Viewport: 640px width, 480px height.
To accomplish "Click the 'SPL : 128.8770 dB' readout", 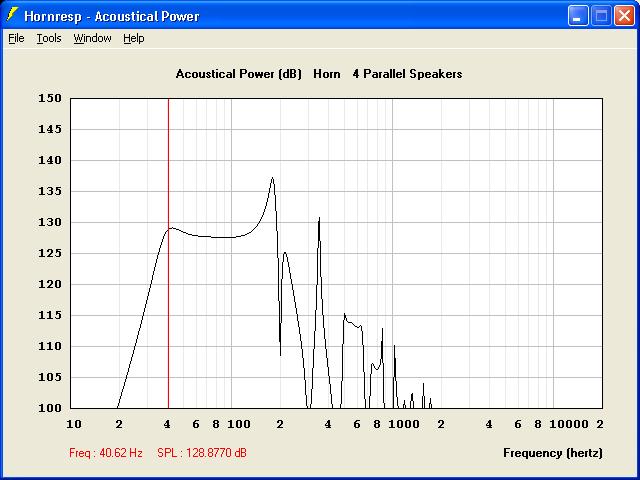I will click(202, 453).
